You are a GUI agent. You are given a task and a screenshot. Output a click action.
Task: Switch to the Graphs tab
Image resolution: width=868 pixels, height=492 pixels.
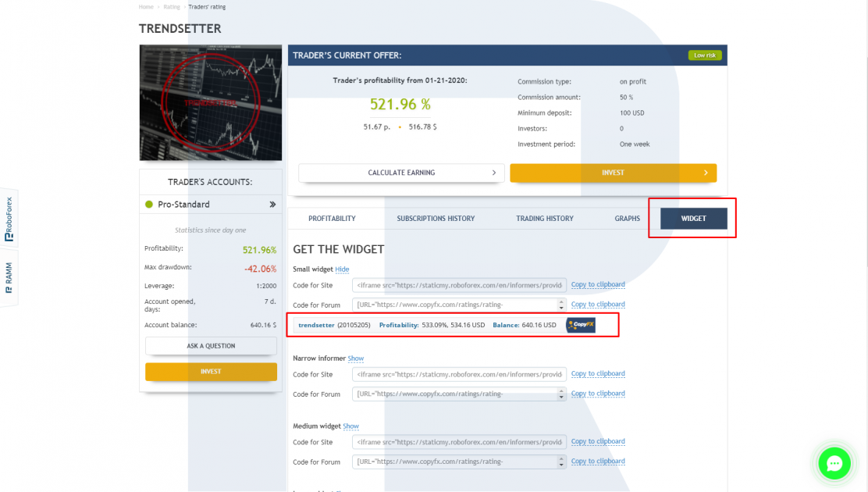628,219
